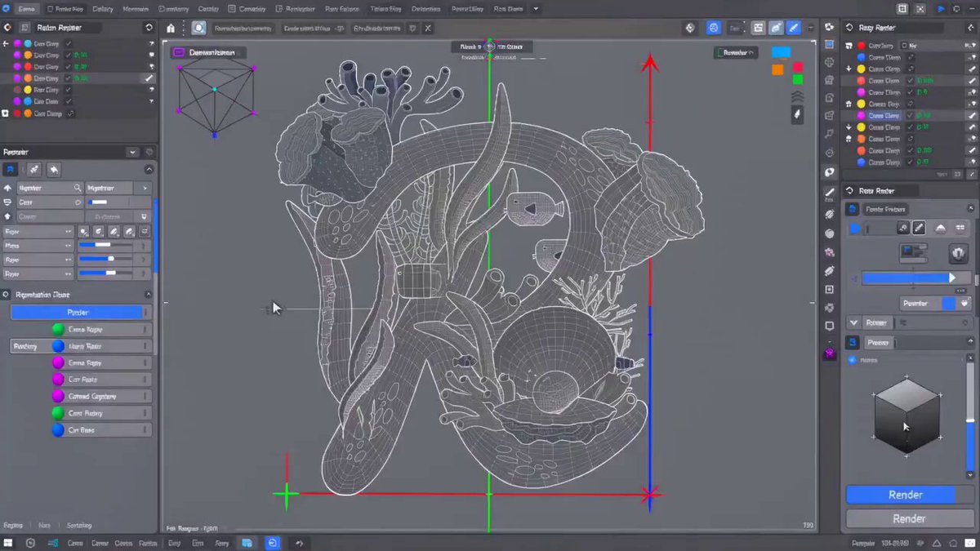Click the home icon in the viewport toolbar
This screenshot has height=551, width=980.
[x=171, y=28]
